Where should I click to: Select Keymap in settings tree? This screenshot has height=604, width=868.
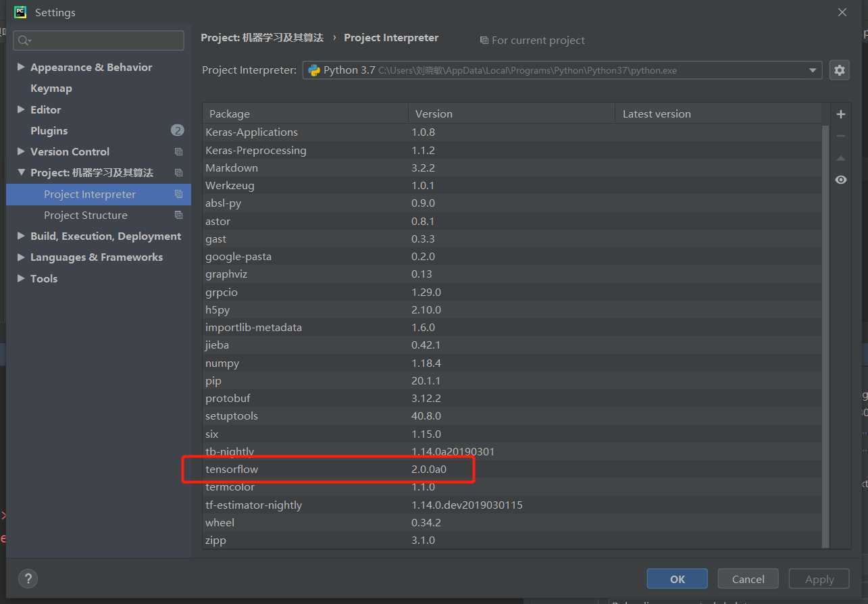coord(51,89)
